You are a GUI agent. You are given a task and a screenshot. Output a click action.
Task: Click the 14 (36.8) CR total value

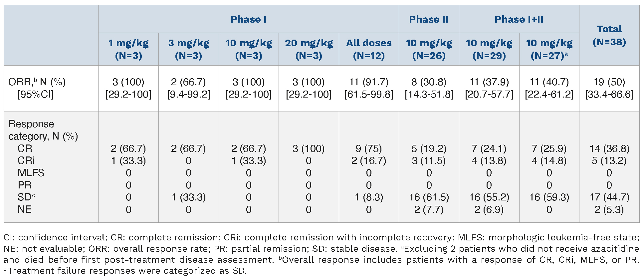(609, 148)
